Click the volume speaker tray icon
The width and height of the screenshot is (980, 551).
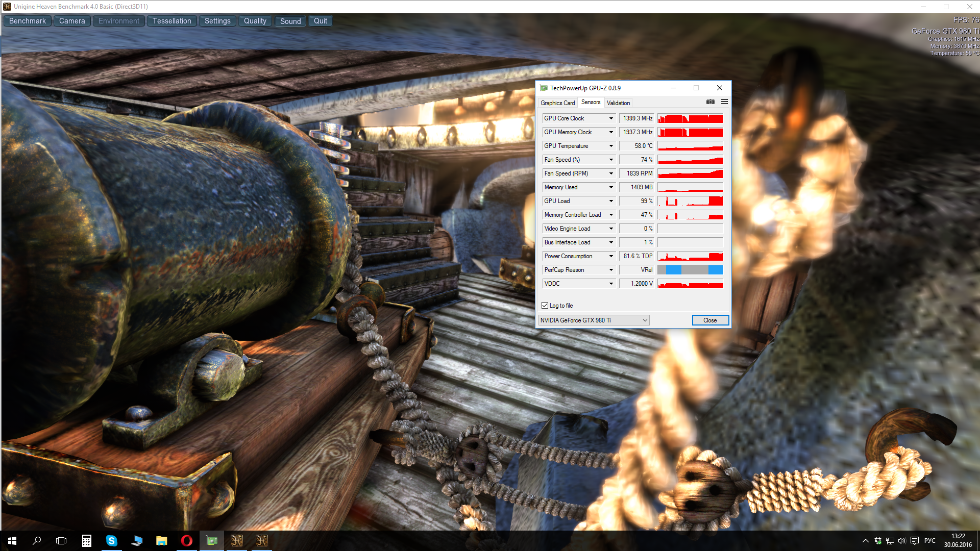pos(902,541)
